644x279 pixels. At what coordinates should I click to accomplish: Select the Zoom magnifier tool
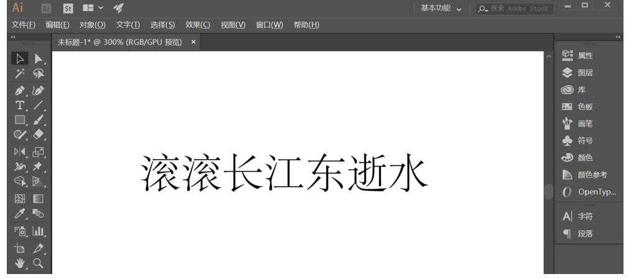click(x=39, y=263)
